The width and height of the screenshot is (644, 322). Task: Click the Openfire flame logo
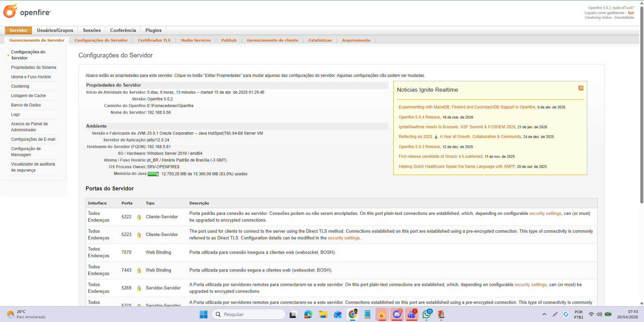pyautogui.click(x=10, y=11)
